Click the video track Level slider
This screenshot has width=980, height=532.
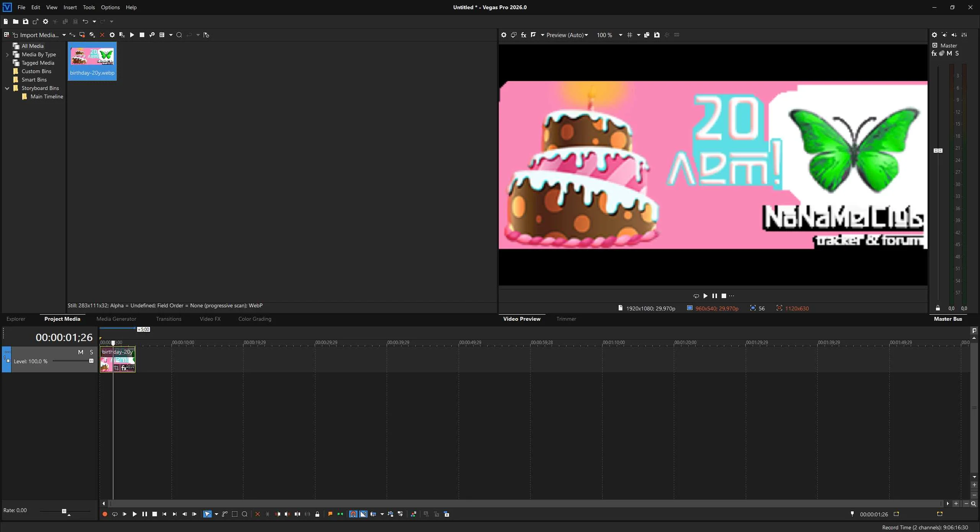point(73,361)
